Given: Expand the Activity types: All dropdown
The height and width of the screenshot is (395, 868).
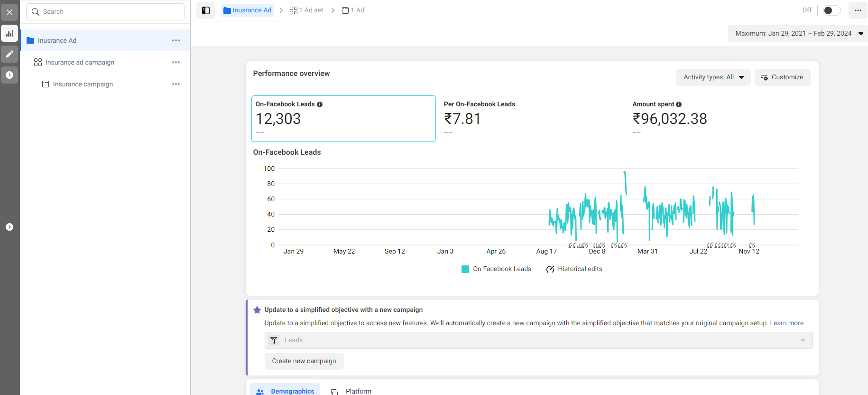Looking at the screenshot, I should coord(713,77).
